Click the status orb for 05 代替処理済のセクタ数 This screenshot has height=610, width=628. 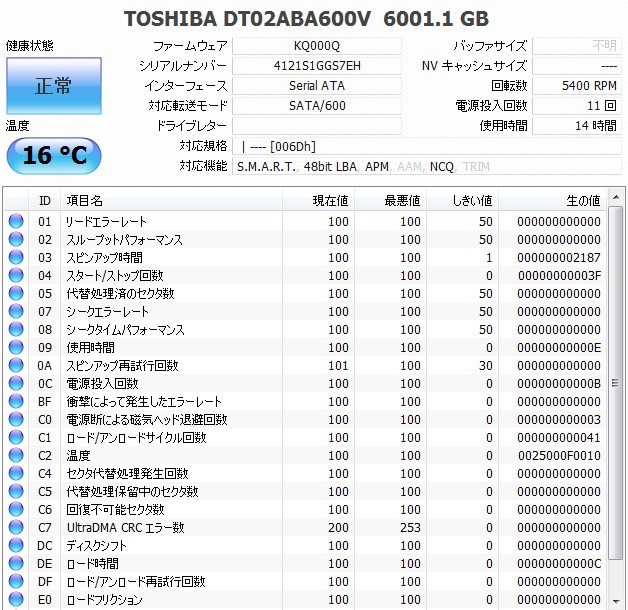pyautogui.click(x=16, y=293)
